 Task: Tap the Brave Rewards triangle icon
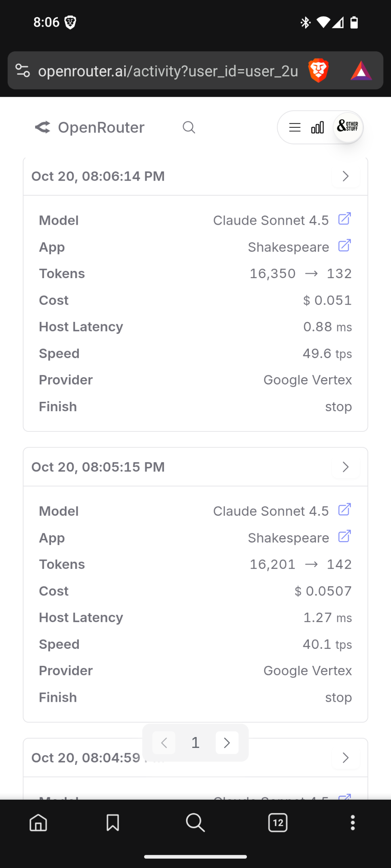point(361,71)
